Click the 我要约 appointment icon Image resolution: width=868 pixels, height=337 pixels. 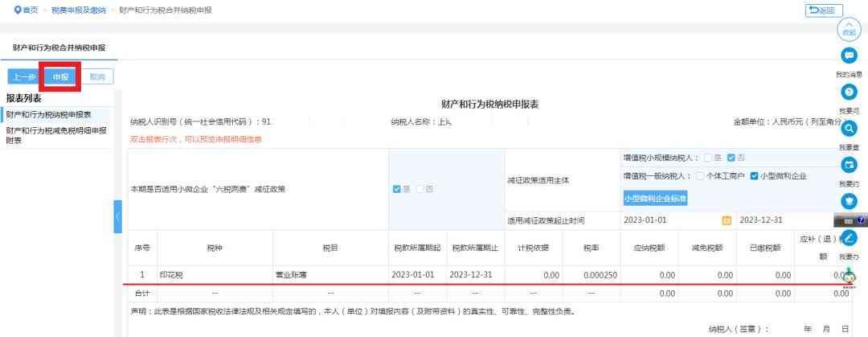pos(849,164)
